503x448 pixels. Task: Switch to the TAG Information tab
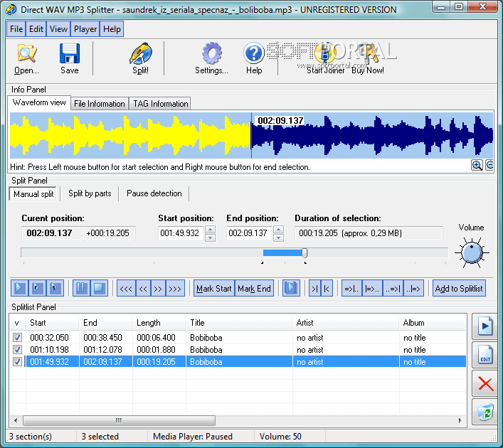click(160, 104)
